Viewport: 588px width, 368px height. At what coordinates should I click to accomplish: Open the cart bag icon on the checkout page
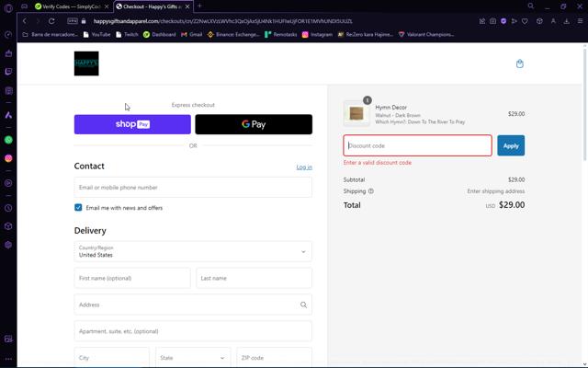pos(519,63)
